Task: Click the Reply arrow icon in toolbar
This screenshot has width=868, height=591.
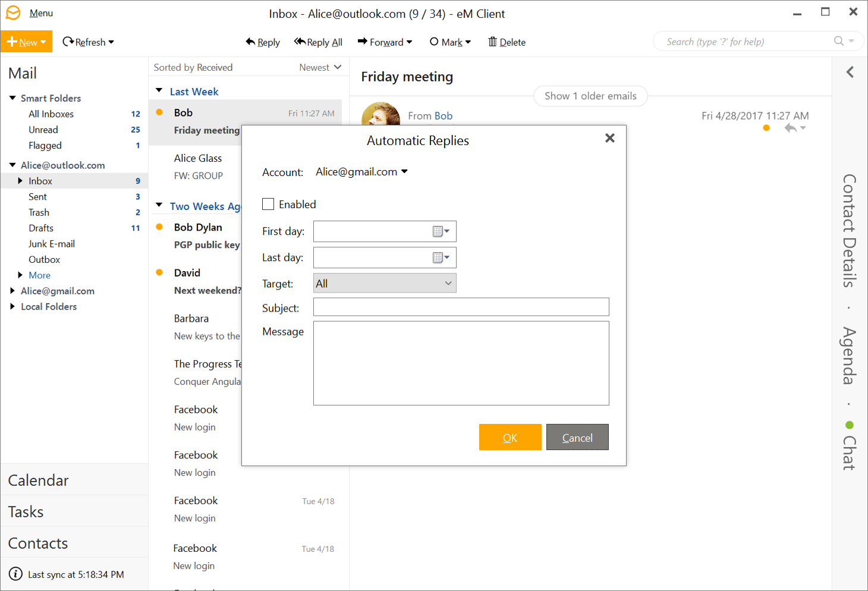Action: [250, 42]
